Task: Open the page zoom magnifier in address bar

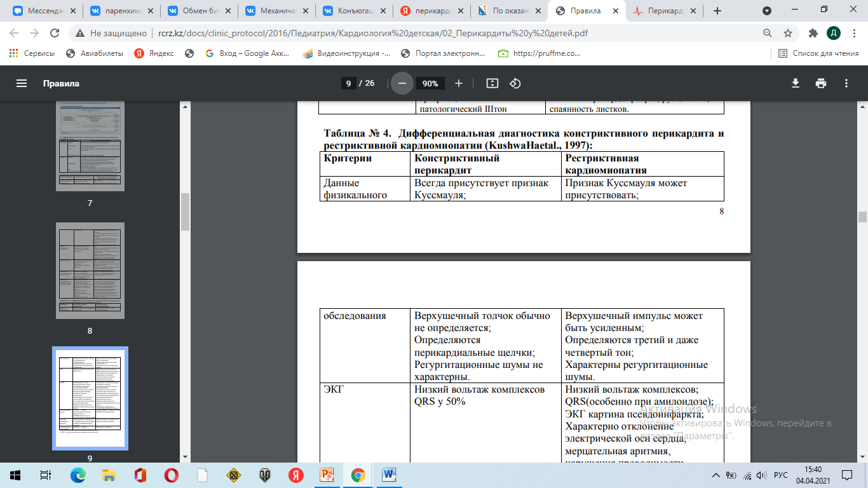Action: click(x=768, y=33)
